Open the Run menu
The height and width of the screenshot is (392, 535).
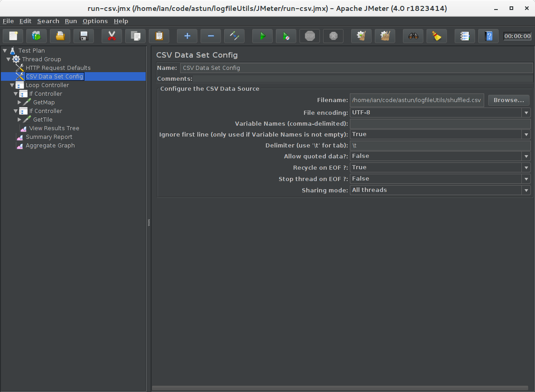[x=71, y=21]
